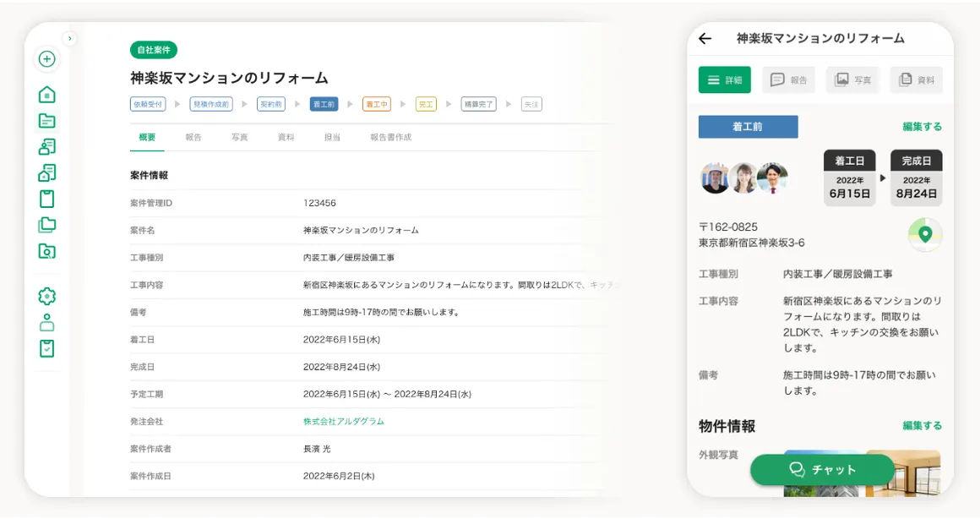Start a chat with the チャット button
980x519 pixels.
(824, 470)
